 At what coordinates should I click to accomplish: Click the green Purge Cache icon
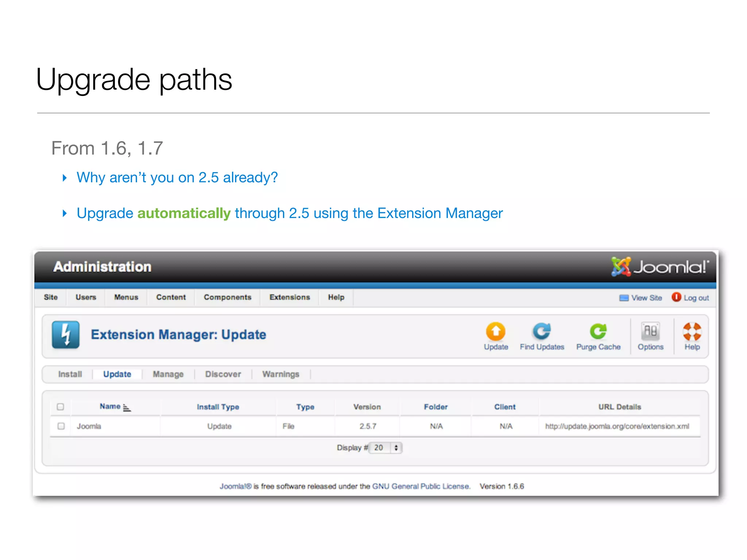pos(598,331)
